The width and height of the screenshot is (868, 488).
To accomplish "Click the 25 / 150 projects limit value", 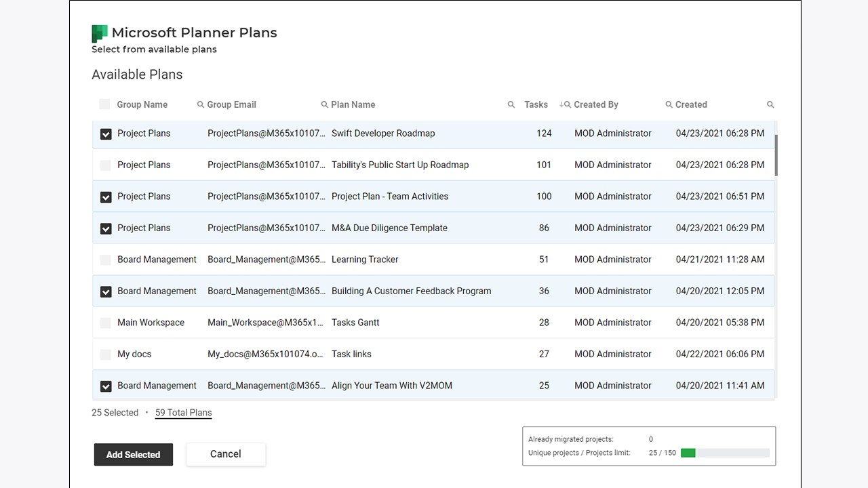I will tap(663, 453).
